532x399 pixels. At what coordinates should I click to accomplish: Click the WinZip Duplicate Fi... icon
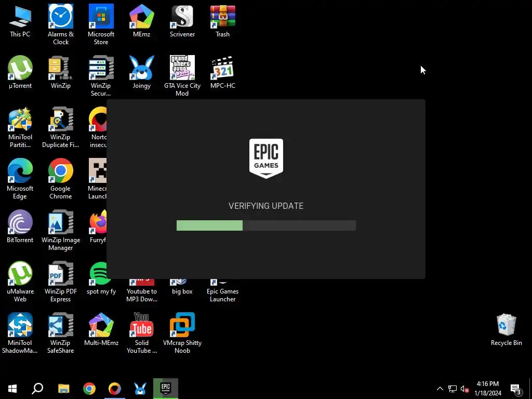coord(61,128)
